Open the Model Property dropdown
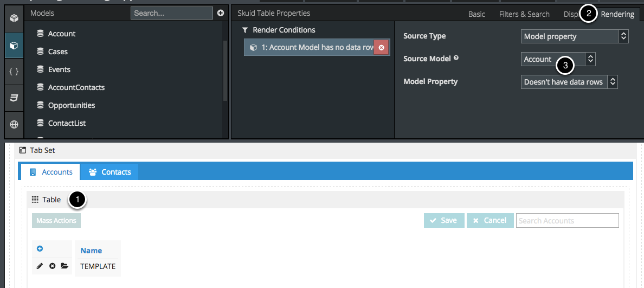The image size is (644, 288). [569, 82]
